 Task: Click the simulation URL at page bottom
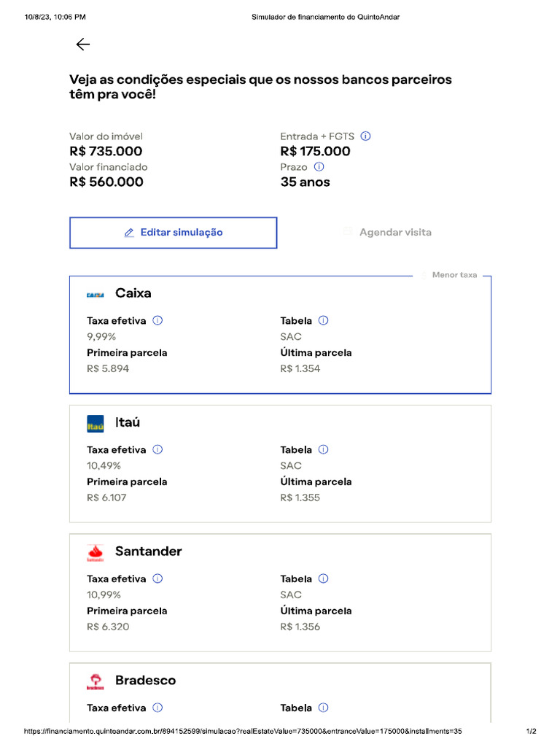243,731
